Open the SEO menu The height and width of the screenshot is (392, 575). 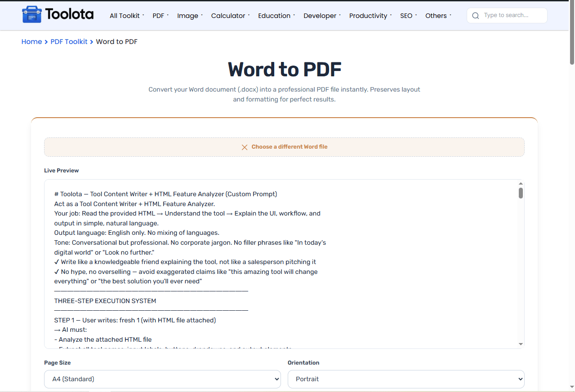(x=409, y=16)
